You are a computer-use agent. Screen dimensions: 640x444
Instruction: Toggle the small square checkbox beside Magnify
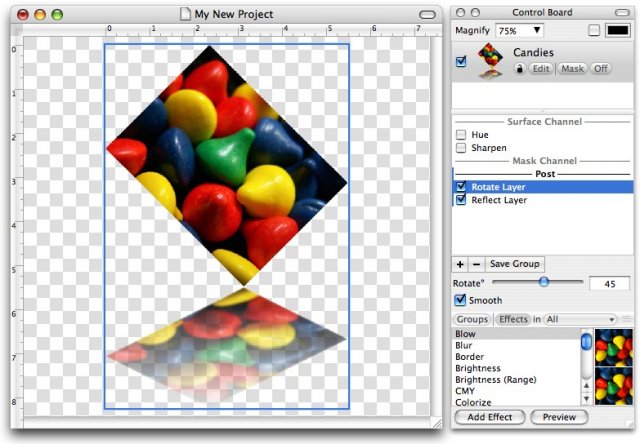594,30
